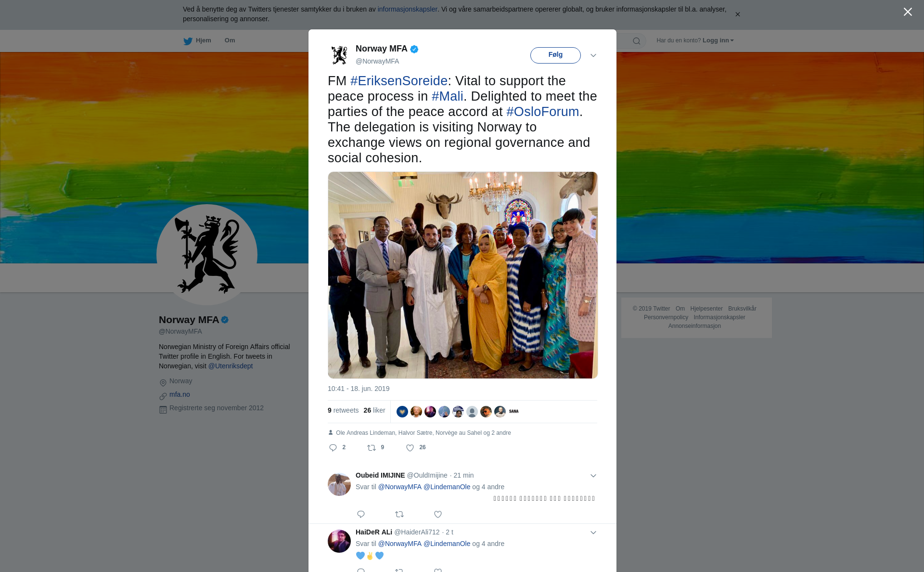The width and height of the screenshot is (924, 572).
Task: Open the options chevron on HaiDeR ALi's reply
Action: (593, 533)
